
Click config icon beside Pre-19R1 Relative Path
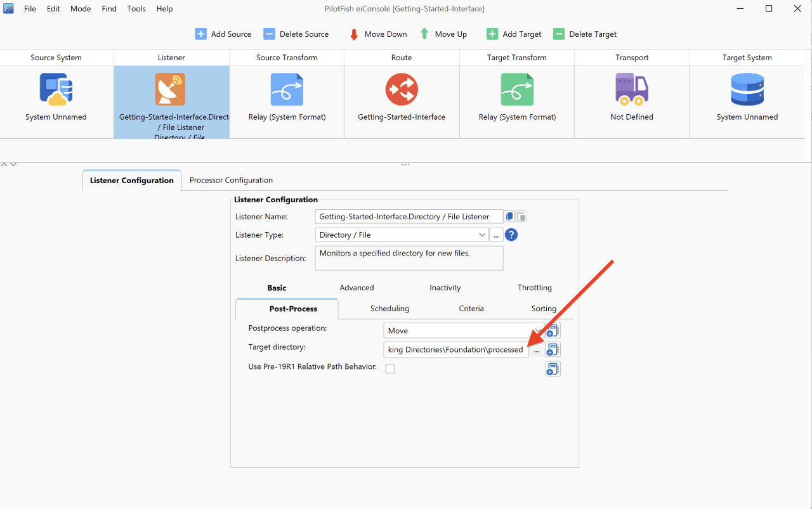tap(553, 368)
